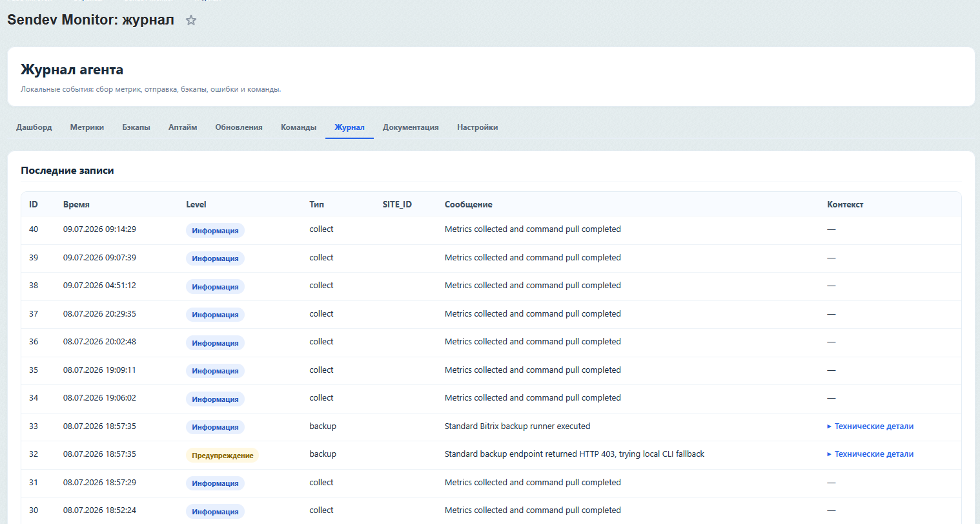This screenshot has width=980, height=524.
Task: Select timestamp 09.07.2026 04:51:12
Action: tap(99, 286)
